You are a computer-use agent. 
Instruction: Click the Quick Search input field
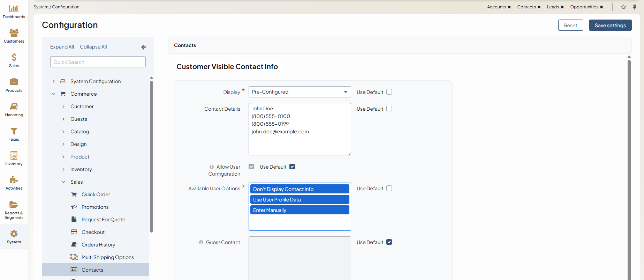98,62
